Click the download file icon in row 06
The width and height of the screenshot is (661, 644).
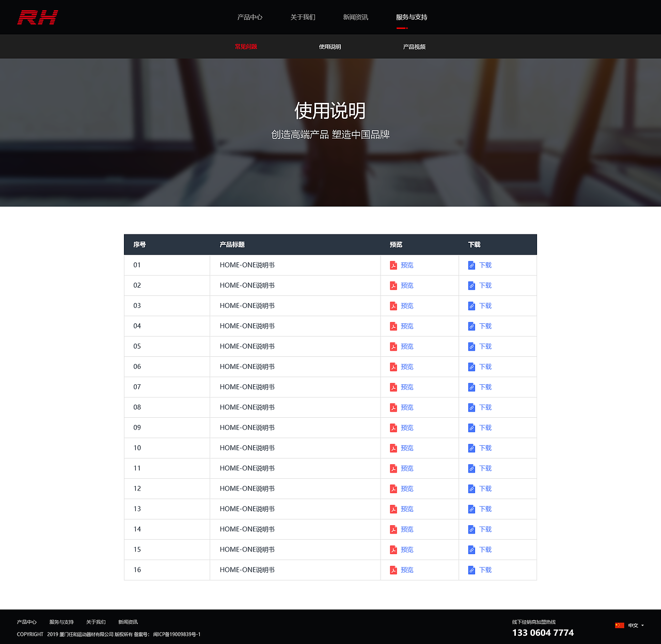[471, 367]
